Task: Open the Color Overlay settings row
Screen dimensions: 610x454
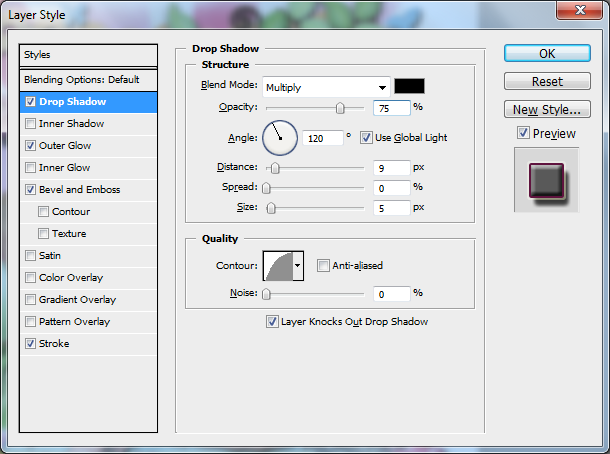Action: coord(88,278)
